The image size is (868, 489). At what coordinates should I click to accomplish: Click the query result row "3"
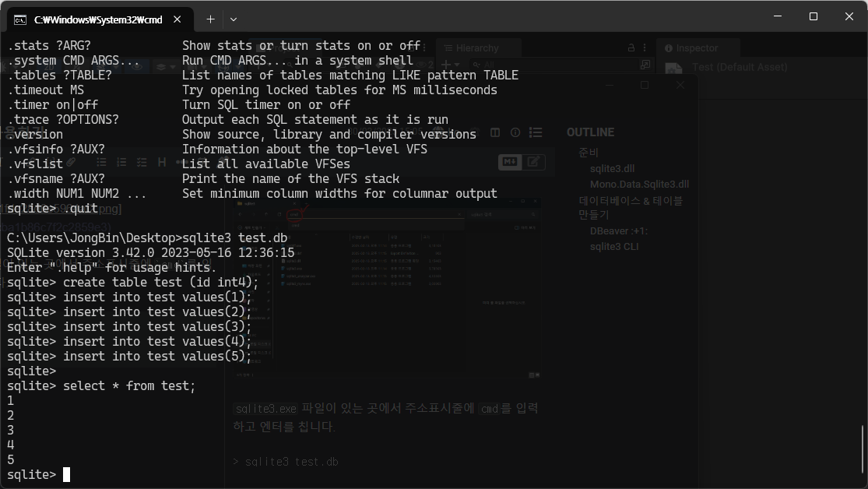[11, 431]
